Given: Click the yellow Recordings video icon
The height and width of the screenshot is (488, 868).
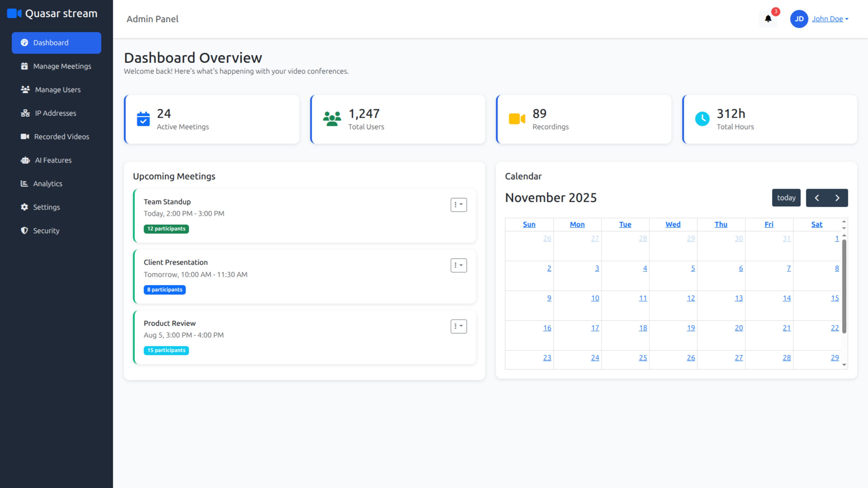Looking at the screenshot, I should coord(517,119).
